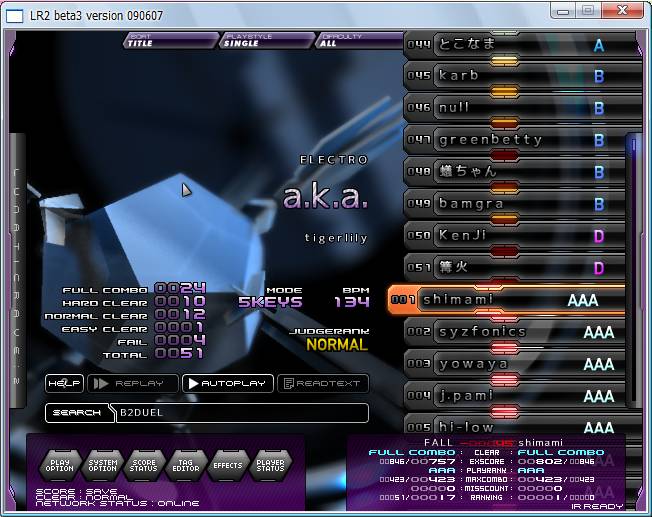Click the BPM value 134
Viewport: 652px width, 517px height.
352,302
